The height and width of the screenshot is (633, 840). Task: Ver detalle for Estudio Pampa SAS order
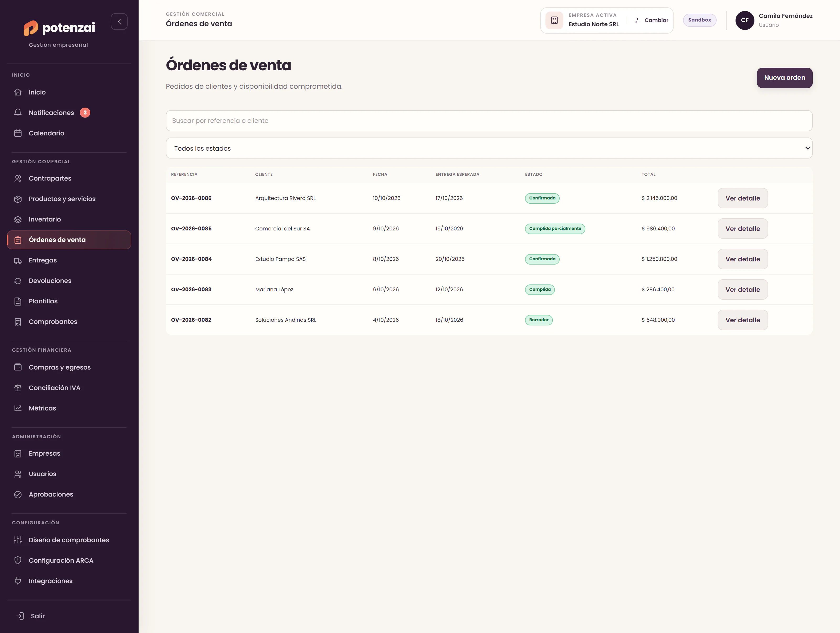coord(743,259)
